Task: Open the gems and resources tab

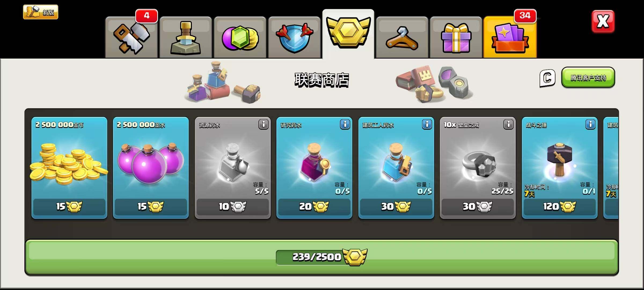Action: point(240,38)
